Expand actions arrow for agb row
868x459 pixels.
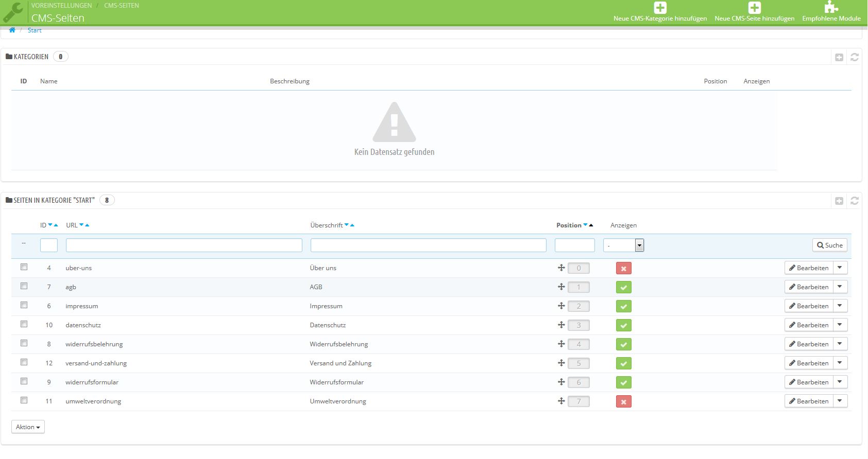pyautogui.click(x=840, y=287)
